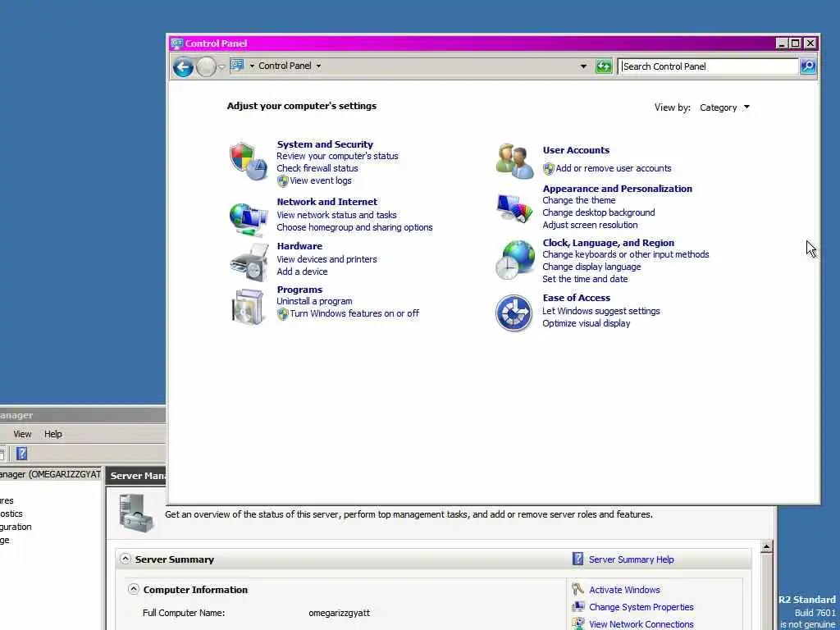Click View event logs
840x630 pixels.
(321, 180)
